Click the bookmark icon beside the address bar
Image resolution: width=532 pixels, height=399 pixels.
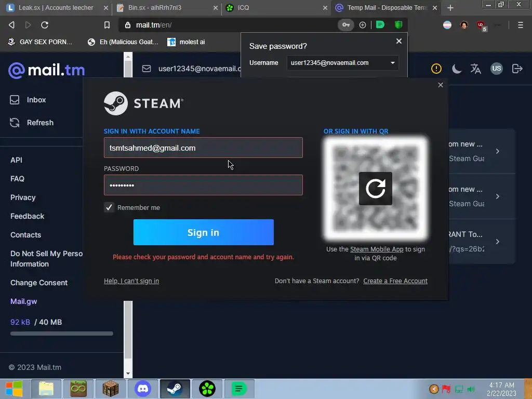pos(107,25)
